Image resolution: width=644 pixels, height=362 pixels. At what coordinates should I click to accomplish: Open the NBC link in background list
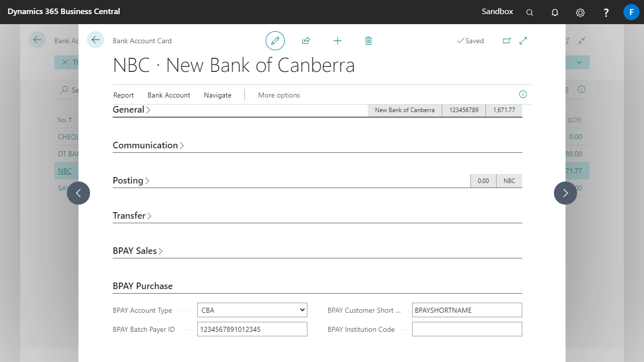point(65,171)
